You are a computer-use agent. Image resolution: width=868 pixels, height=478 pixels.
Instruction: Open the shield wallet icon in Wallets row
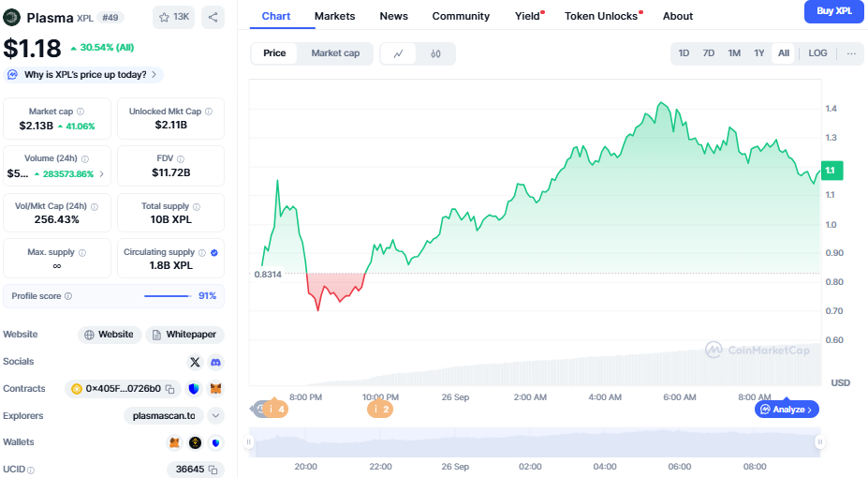pyautogui.click(x=216, y=442)
